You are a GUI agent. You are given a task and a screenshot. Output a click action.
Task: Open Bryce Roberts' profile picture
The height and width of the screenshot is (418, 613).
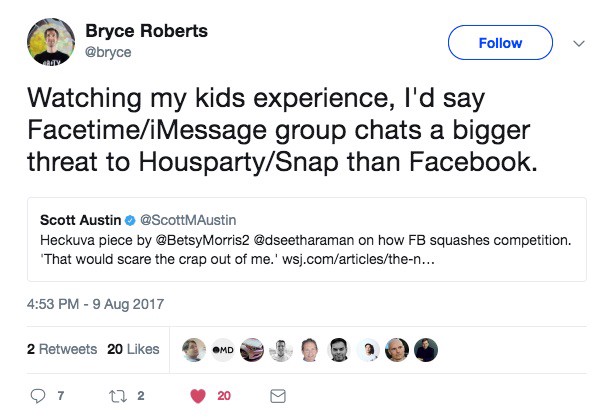pos(50,42)
